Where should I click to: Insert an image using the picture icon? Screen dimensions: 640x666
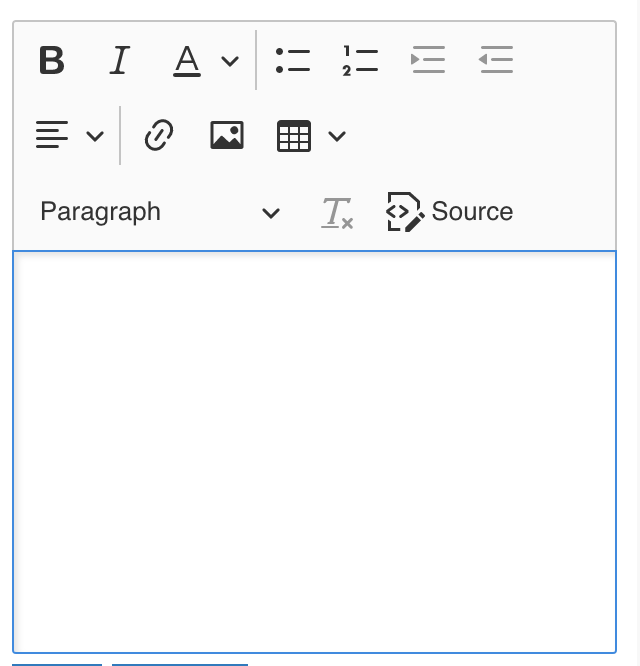click(227, 135)
